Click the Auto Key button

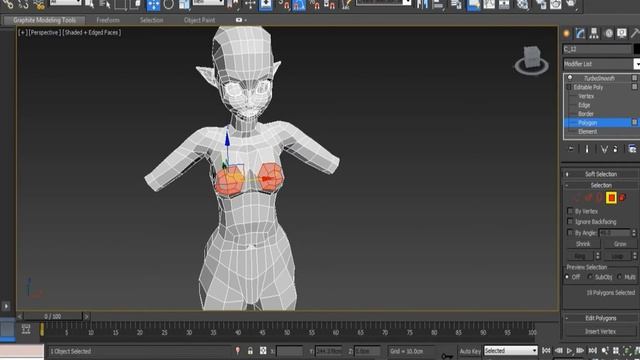(470, 351)
